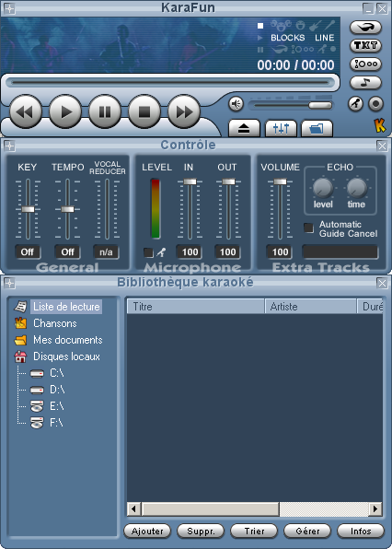Mute audio with the speaker icon
This screenshot has height=549, width=392.
tap(236, 104)
